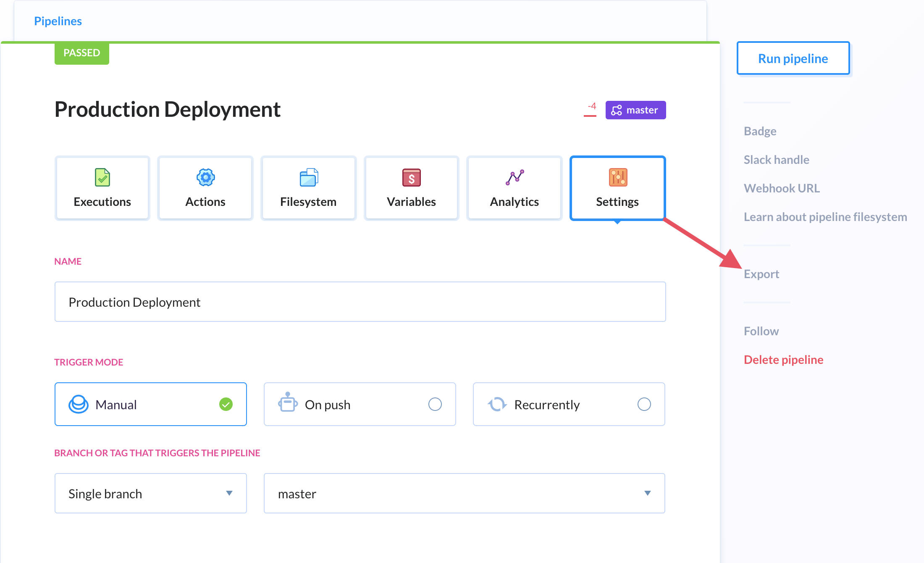Click Delete pipeline link
924x563 pixels.
(783, 359)
